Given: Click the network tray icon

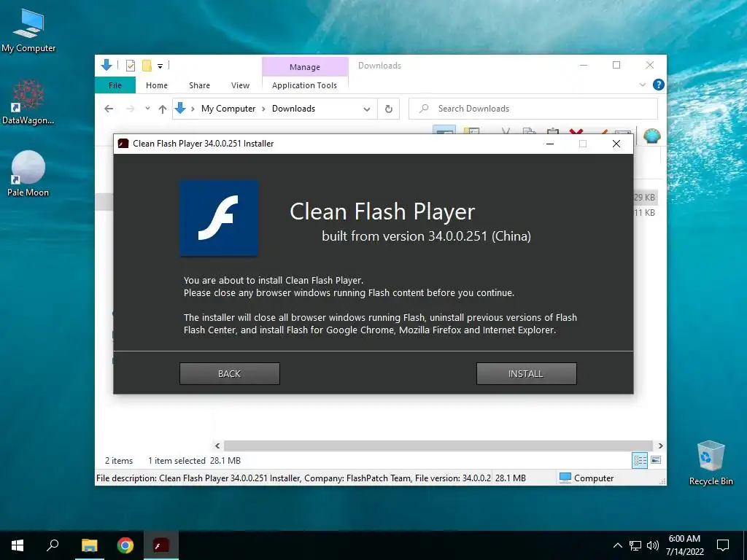Looking at the screenshot, I should pos(635,545).
